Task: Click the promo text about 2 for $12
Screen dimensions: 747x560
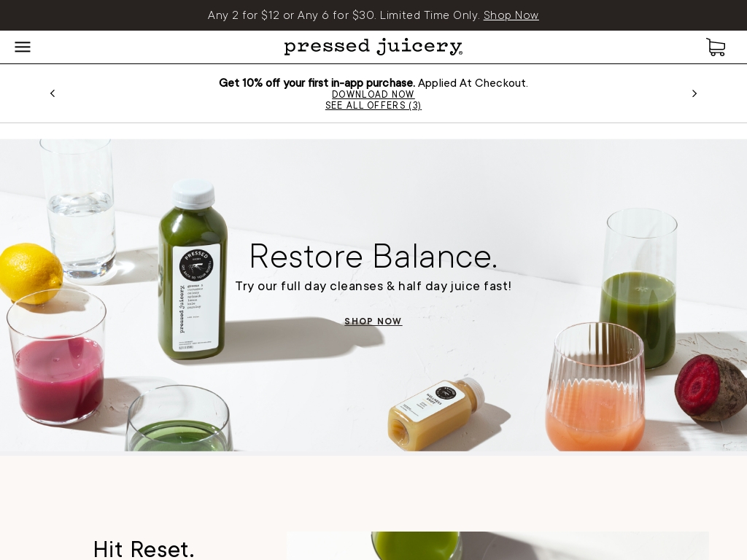Action: tap(344, 15)
